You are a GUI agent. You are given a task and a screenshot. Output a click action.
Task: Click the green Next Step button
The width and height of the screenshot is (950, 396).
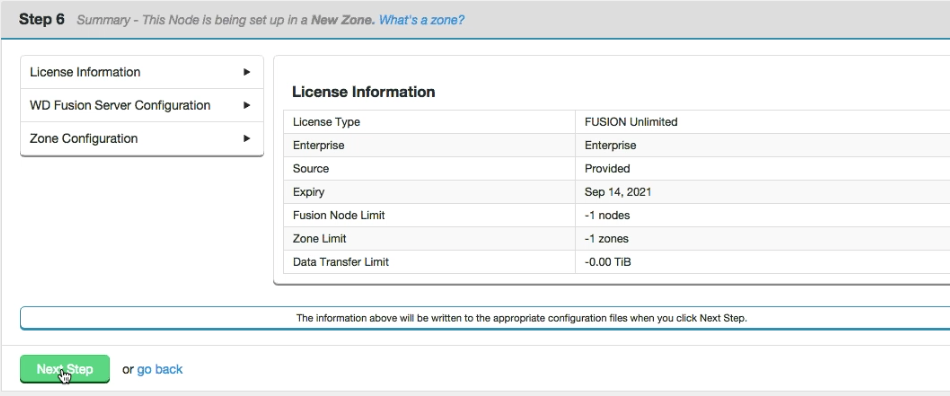[65, 369]
